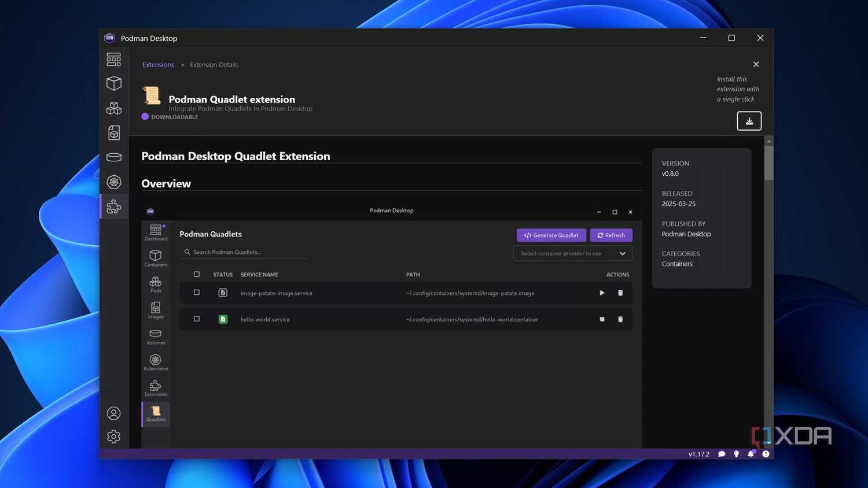Viewport: 868px width, 488px height.
Task: Show Volumes via the main sidebar icon
Action: coord(114,157)
